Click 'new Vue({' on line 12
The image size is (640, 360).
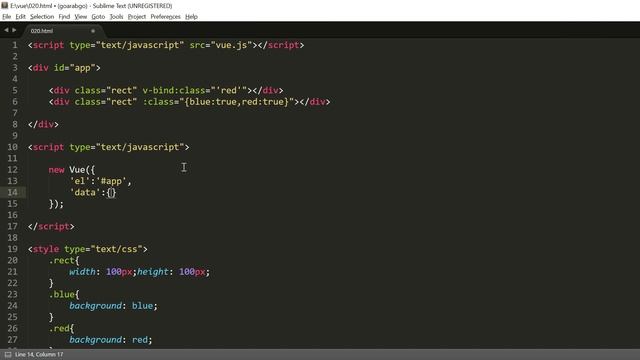pyautogui.click(x=72, y=170)
